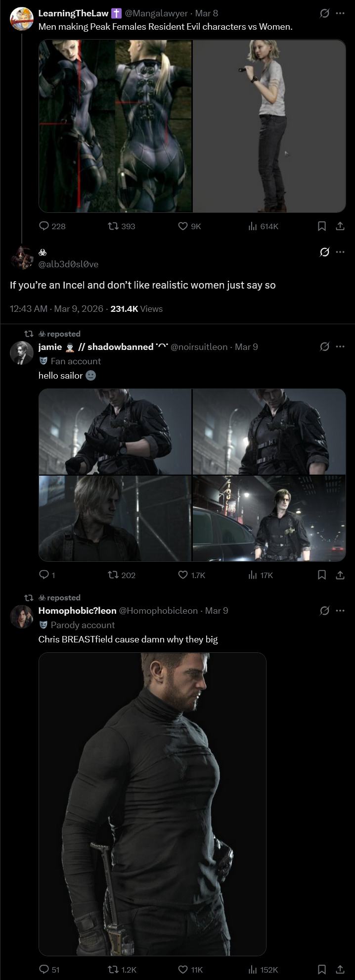Open the @alb3d0sl0ve profile avatar
355x980 pixels.
pyautogui.click(x=21, y=257)
